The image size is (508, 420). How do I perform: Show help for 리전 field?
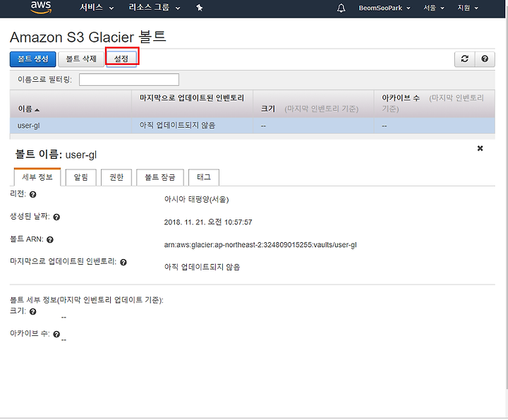(x=32, y=194)
